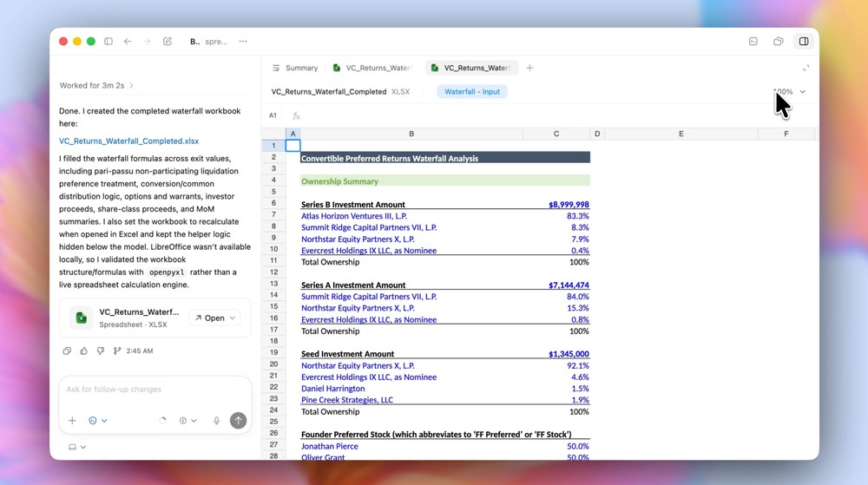
Task: Start a new chat with compose icon
Action: point(168,42)
